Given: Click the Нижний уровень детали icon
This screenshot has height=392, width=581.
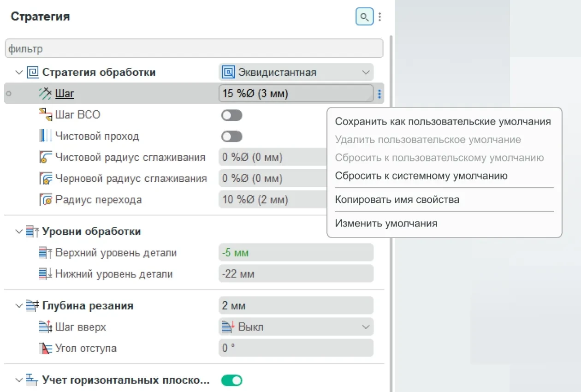Looking at the screenshot, I should pos(45,274).
